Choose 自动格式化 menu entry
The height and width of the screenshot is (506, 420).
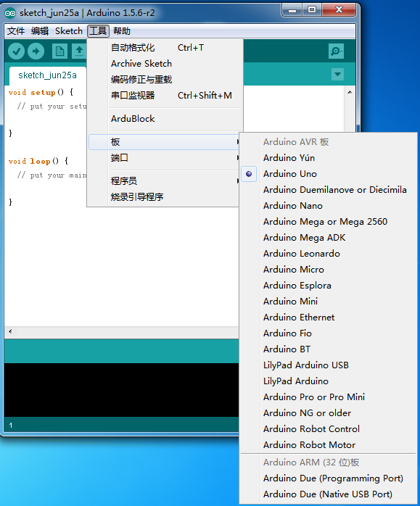coord(165,48)
